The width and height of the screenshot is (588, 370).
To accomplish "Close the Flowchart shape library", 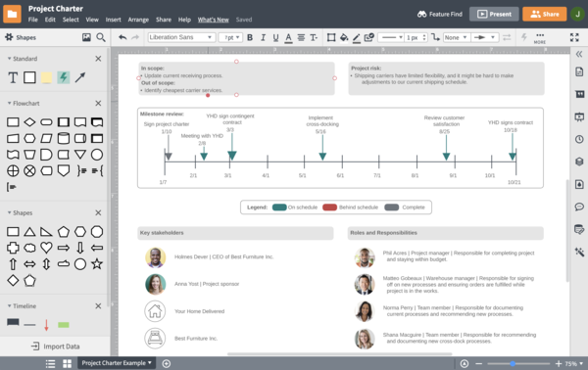I will click(x=98, y=103).
